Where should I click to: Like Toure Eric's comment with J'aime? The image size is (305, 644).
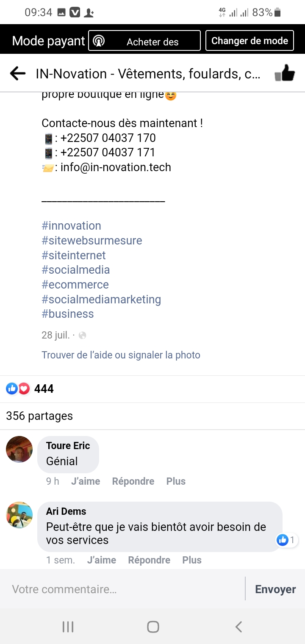[x=86, y=481]
